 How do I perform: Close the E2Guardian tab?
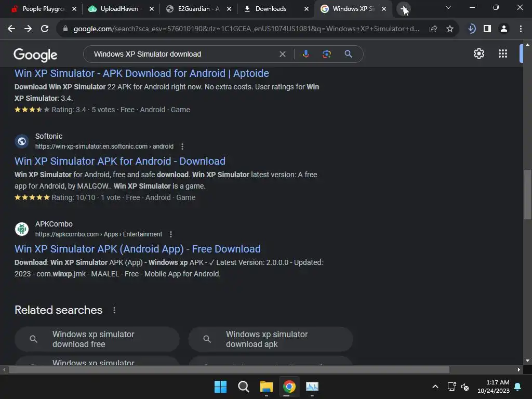pos(229,9)
